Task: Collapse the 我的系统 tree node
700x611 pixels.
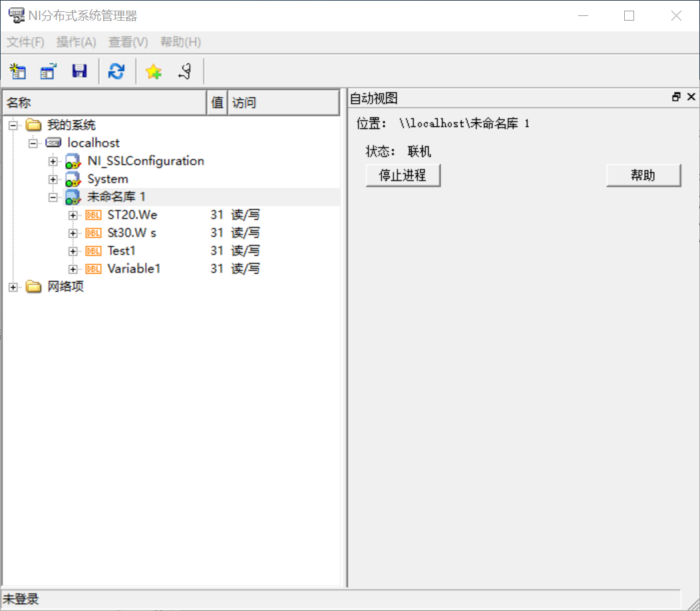Action: (x=13, y=126)
